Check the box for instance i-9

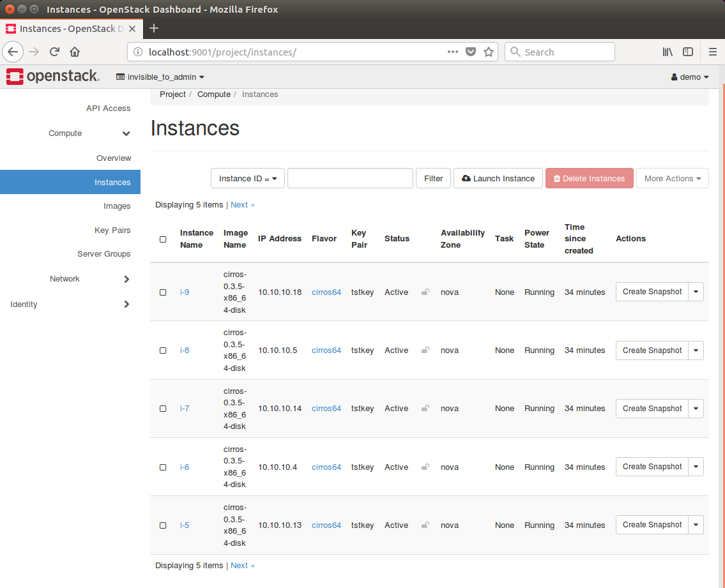[163, 292]
